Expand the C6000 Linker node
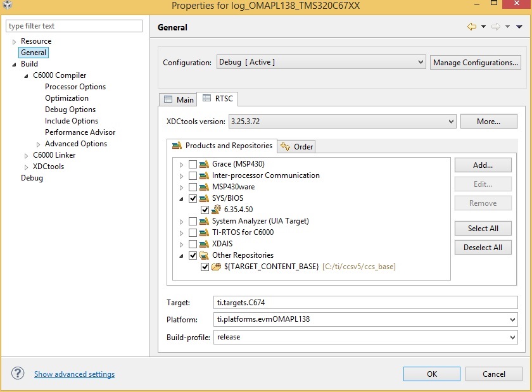The image size is (532, 392). point(26,156)
